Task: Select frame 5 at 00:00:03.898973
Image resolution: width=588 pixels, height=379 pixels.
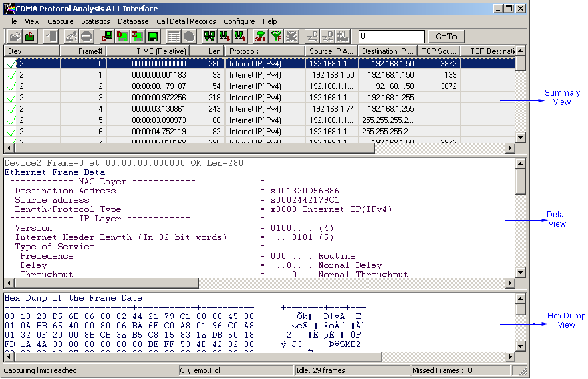Action: [260, 120]
